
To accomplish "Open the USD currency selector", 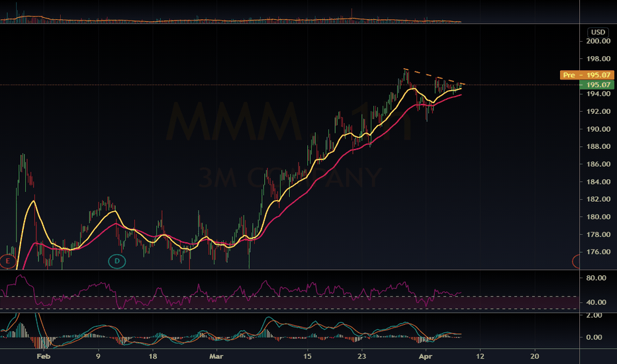I will click(598, 32).
